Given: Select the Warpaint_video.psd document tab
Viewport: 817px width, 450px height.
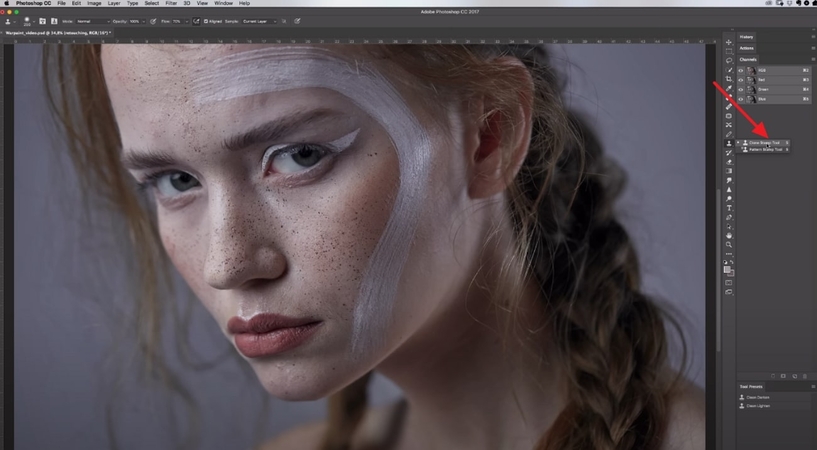Looking at the screenshot, I should click(x=57, y=33).
